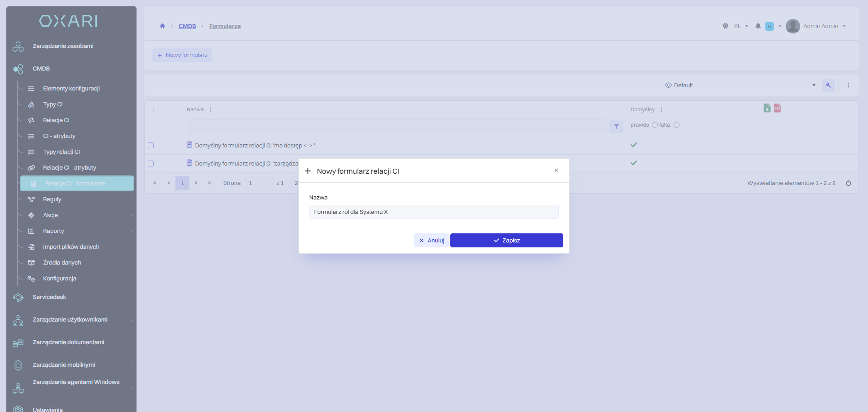Open Servicedesk menu section
The height and width of the screenshot is (412, 868).
point(49,297)
